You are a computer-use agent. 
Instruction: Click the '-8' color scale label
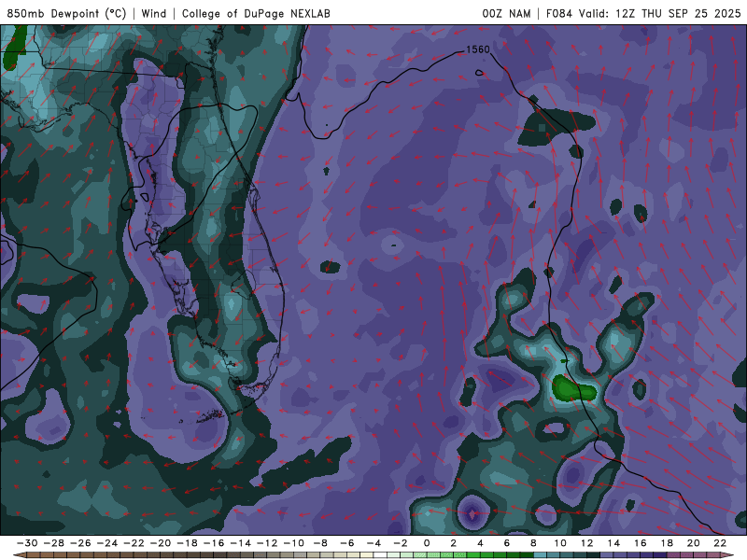pyautogui.click(x=320, y=543)
